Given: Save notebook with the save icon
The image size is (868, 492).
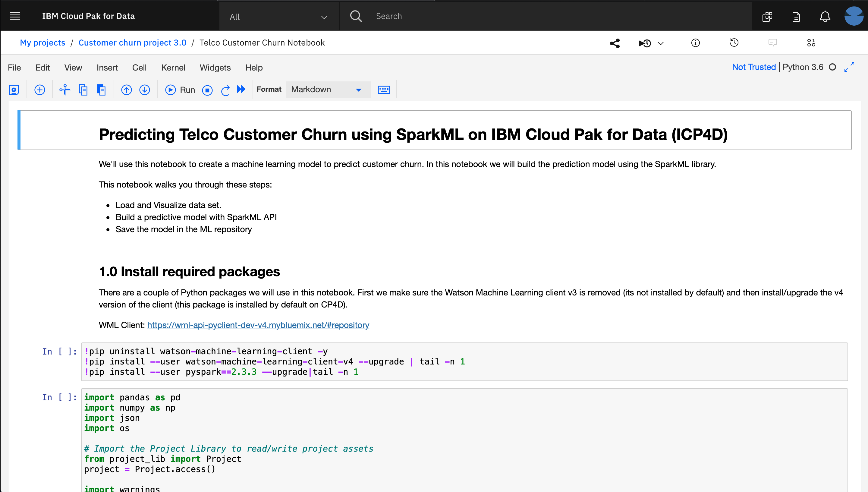Looking at the screenshot, I should pos(14,90).
